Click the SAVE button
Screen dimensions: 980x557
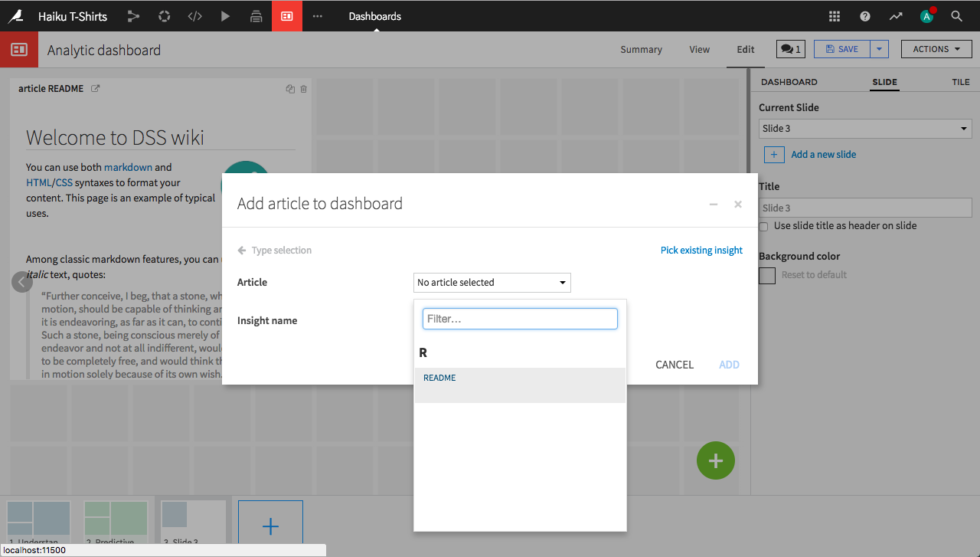click(841, 49)
